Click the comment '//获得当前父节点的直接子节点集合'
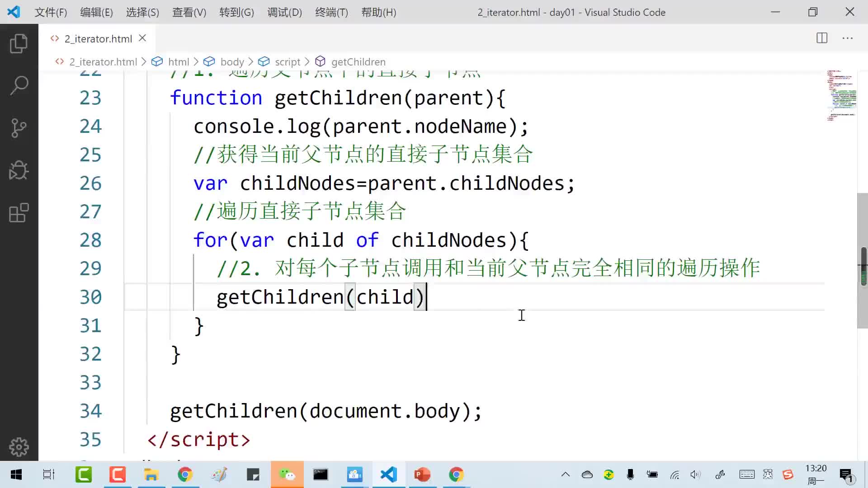The height and width of the screenshot is (488, 868). (363, 155)
